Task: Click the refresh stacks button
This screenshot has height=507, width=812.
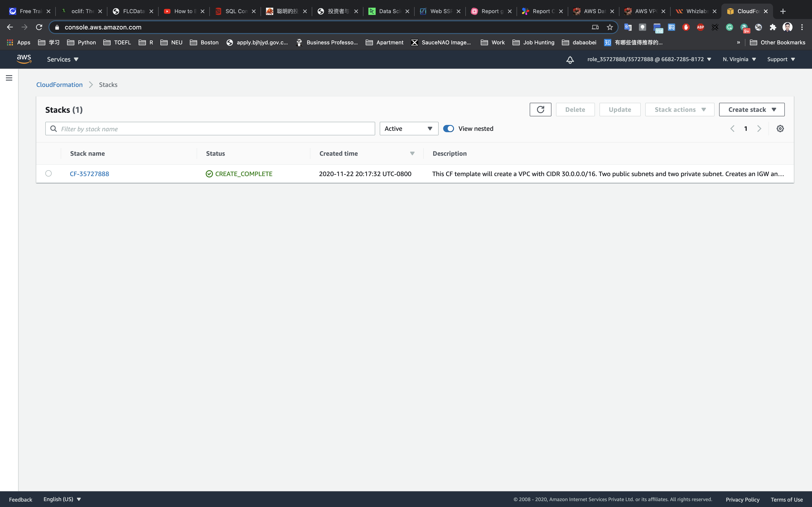Action: tap(540, 110)
